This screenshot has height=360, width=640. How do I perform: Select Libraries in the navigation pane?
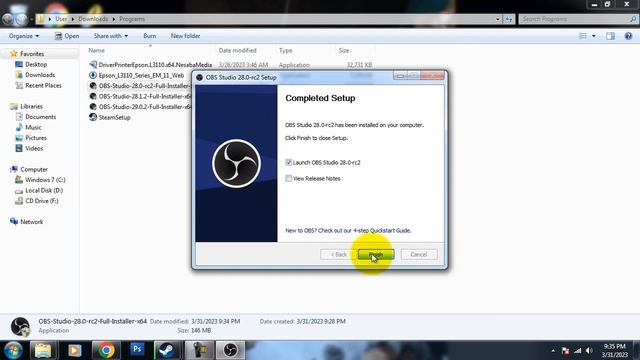click(x=31, y=107)
